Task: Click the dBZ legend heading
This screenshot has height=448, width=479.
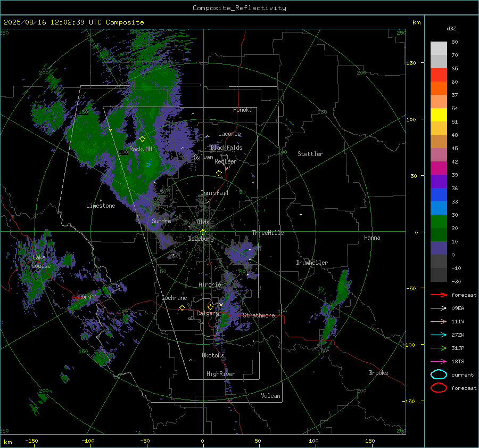Action: 451,28
